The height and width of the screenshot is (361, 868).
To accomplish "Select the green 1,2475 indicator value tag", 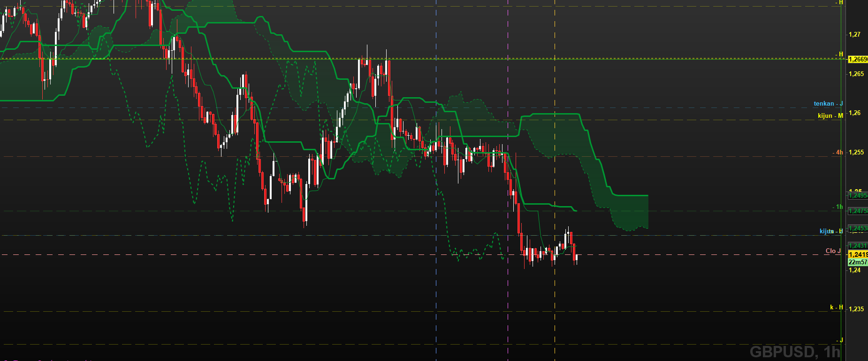I will point(858,211).
